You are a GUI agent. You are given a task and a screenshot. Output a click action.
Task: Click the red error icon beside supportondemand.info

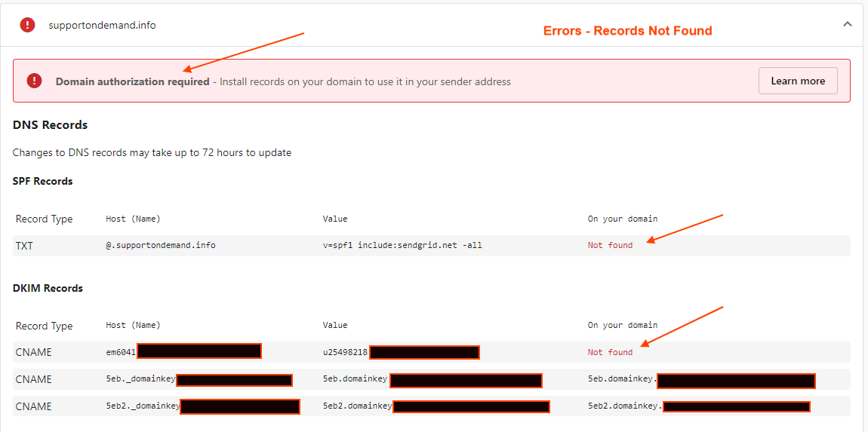[28, 25]
